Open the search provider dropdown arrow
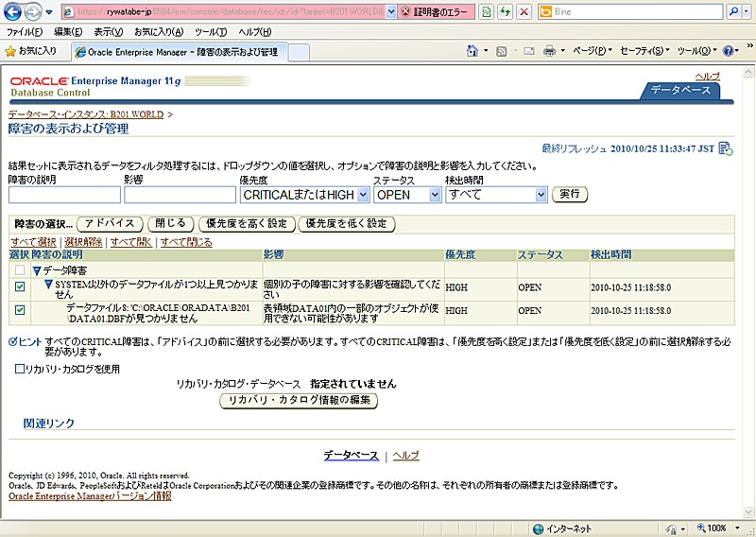 747,11
